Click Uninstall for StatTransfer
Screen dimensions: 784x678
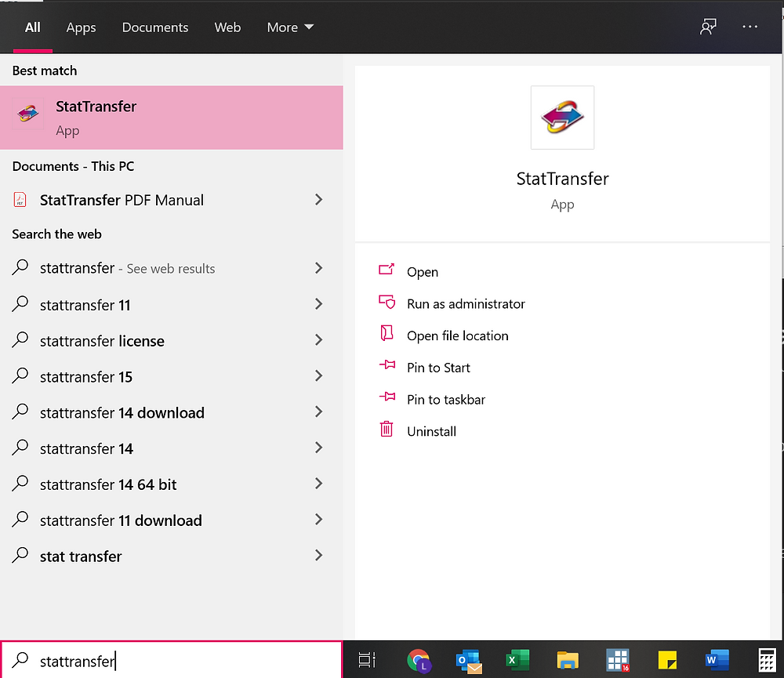coord(431,432)
